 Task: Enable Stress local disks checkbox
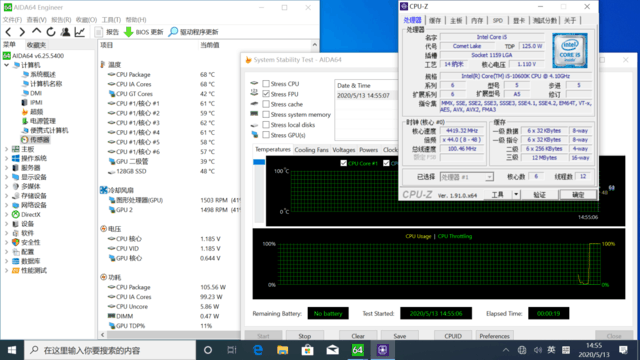pos(266,124)
